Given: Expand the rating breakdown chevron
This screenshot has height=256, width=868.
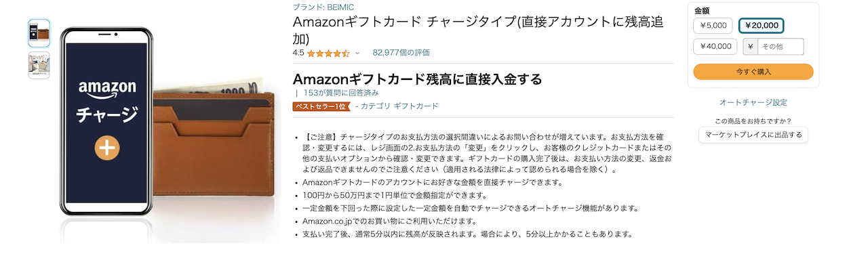Looking at the screenshot, I should click(x=357, y=53).
